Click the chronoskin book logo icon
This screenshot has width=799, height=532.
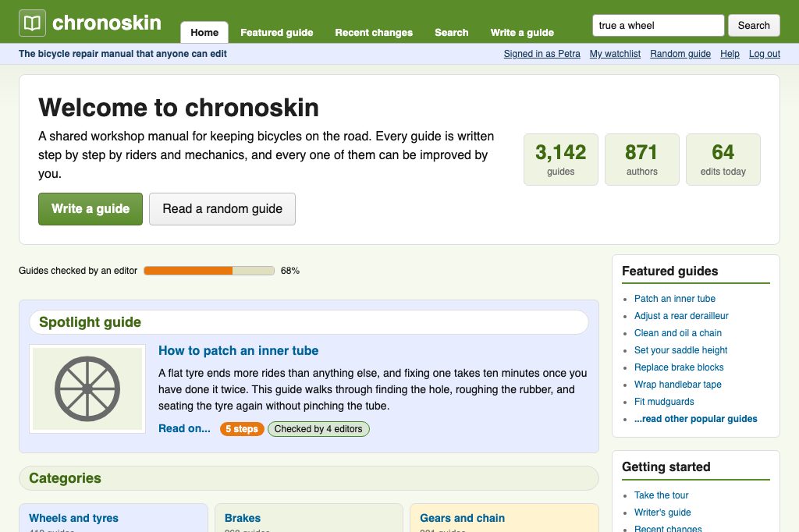click(32, 23)
